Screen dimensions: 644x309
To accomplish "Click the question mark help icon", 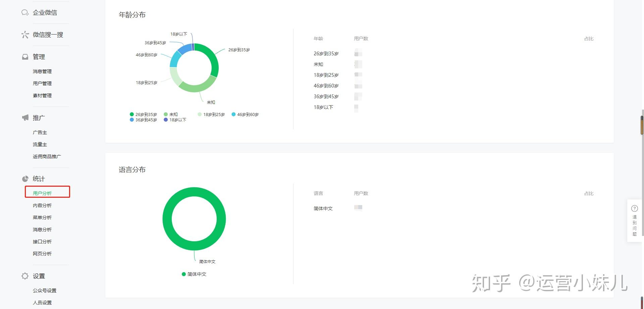I will point(635,208).
